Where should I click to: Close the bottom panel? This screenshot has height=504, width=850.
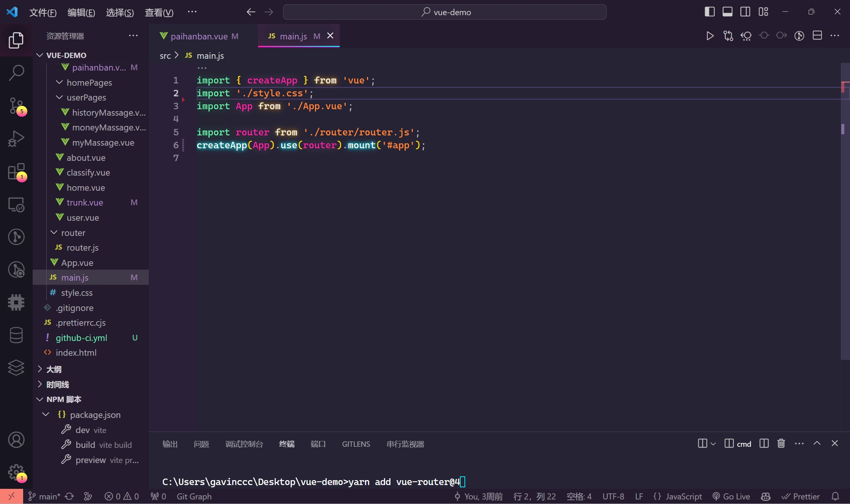(835, 443)
